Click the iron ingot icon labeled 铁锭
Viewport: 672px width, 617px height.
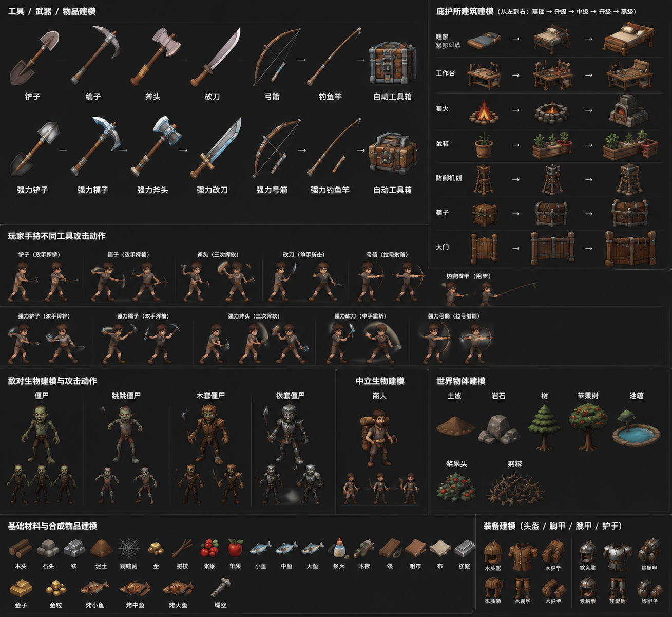tap(465, 548)
